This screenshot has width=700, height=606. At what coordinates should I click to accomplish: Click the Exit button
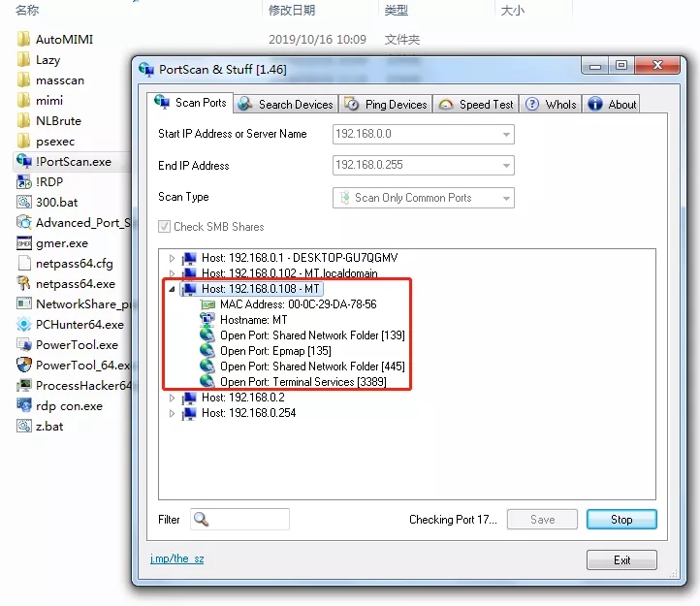pos(621,560)
